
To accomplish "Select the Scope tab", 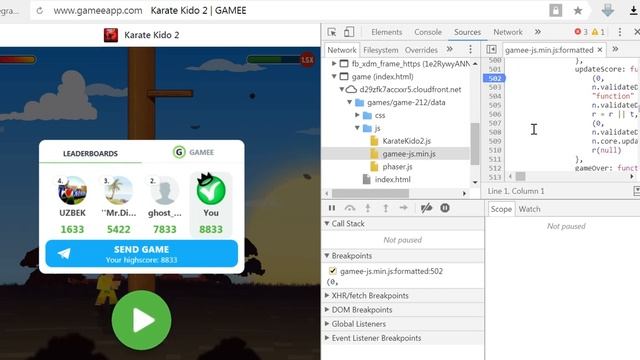I will [501, 209].
